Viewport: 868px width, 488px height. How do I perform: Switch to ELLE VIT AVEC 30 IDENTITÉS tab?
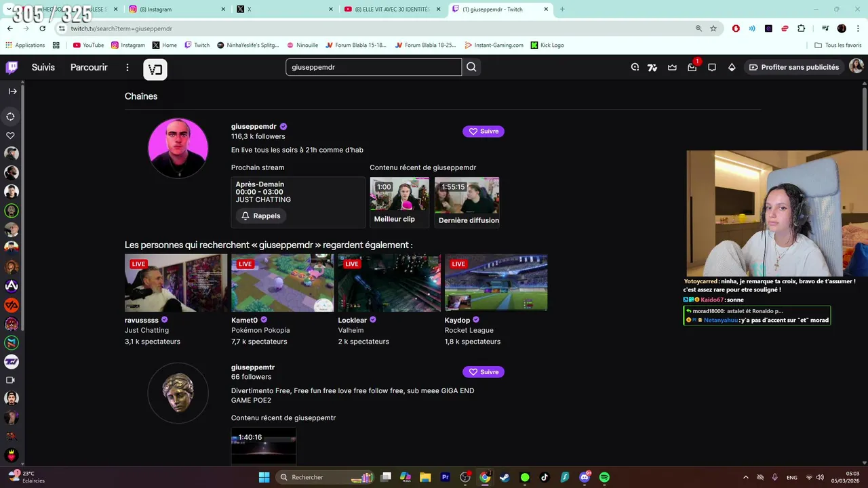393,9
